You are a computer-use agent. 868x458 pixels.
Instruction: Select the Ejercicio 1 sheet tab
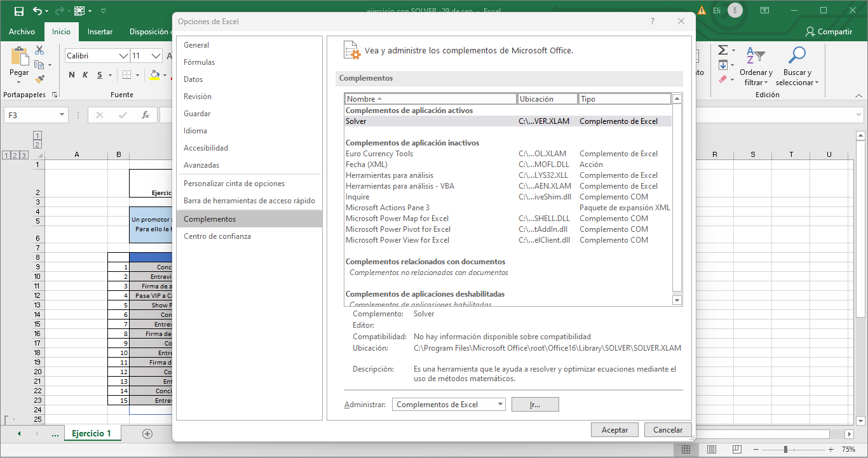(92, 434)
